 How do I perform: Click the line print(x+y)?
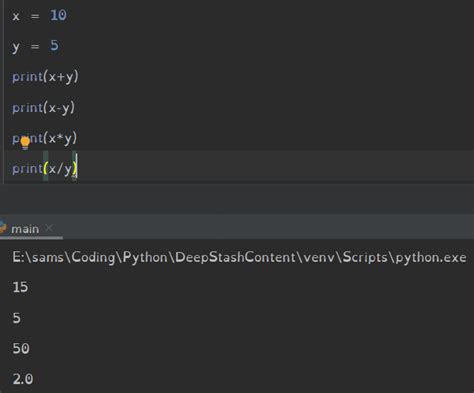[45, 77]
